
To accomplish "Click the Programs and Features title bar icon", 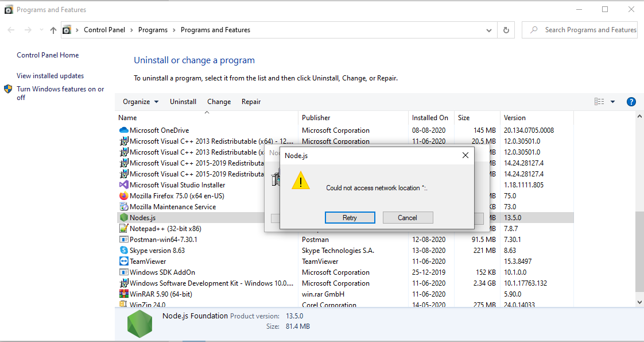I will click(x=9, y=9).
